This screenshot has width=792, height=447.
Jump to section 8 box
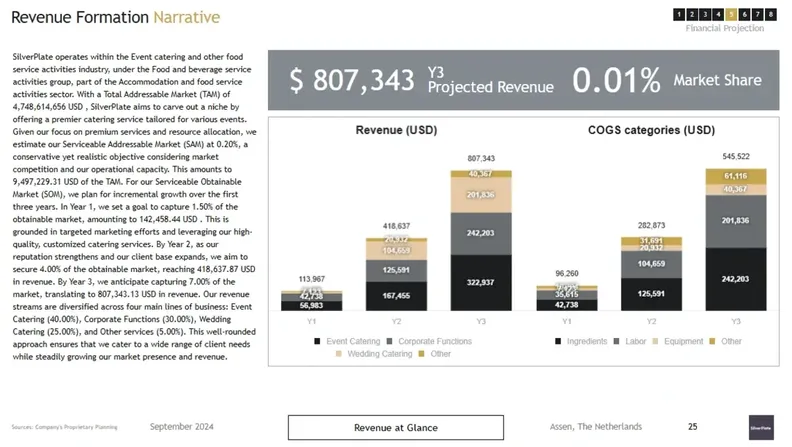770,14
